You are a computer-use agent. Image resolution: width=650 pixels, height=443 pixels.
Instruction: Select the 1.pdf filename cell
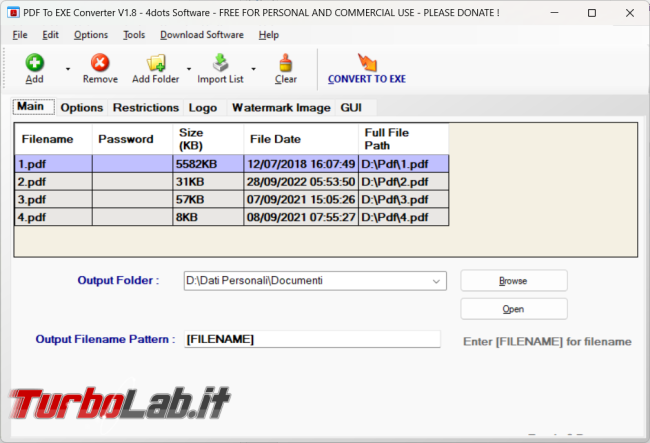pos(53,164)
